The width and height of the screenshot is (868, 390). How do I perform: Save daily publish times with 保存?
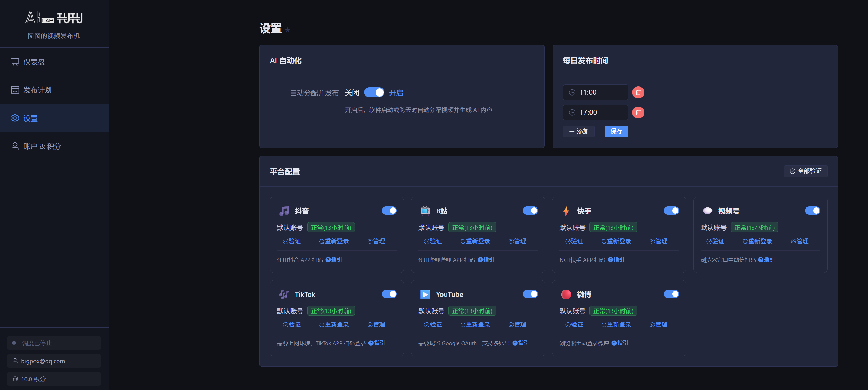pyautogui.click(x=616, y=132)
